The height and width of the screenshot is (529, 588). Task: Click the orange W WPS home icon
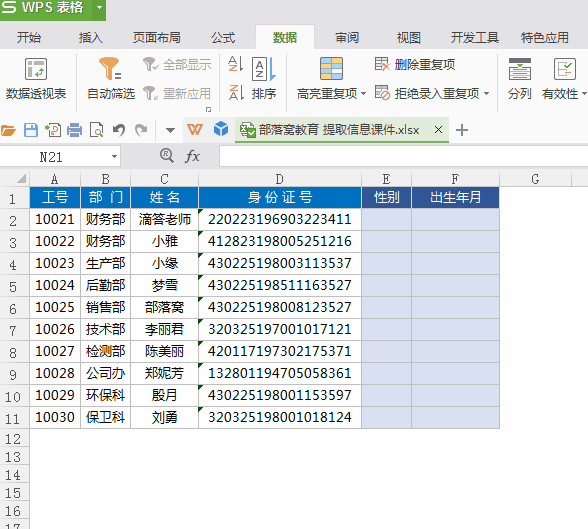195,130
